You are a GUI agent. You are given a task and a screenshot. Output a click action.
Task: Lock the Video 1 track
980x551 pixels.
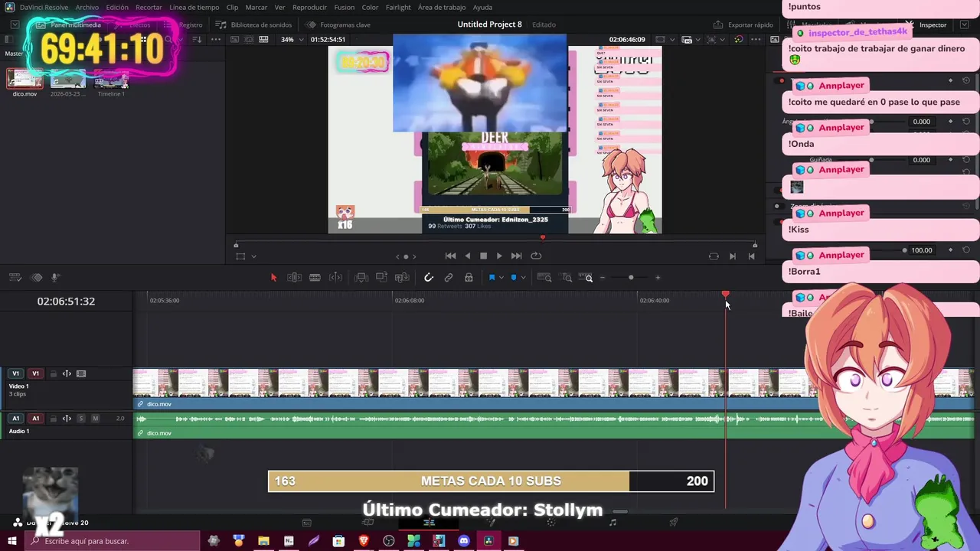53,374
